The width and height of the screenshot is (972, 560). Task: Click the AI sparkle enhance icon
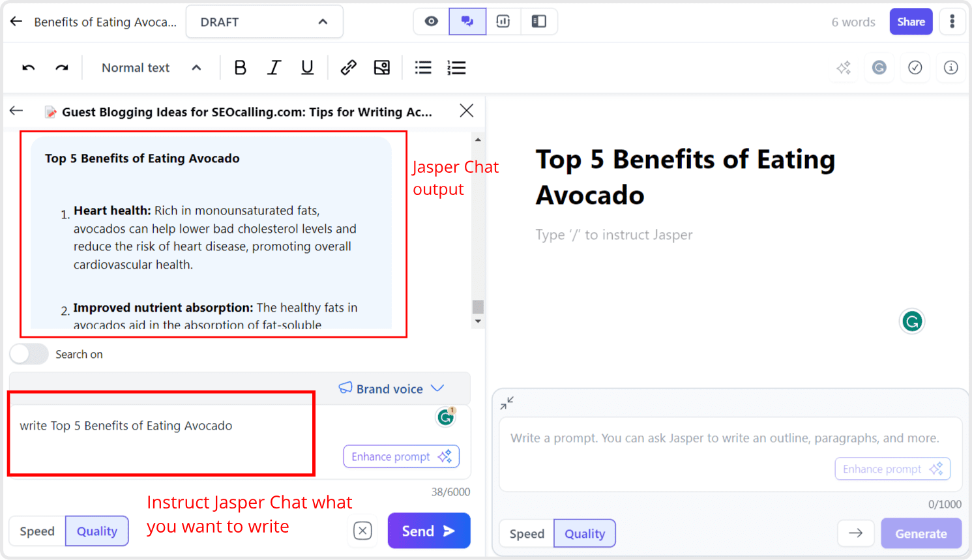coord(844,67)
